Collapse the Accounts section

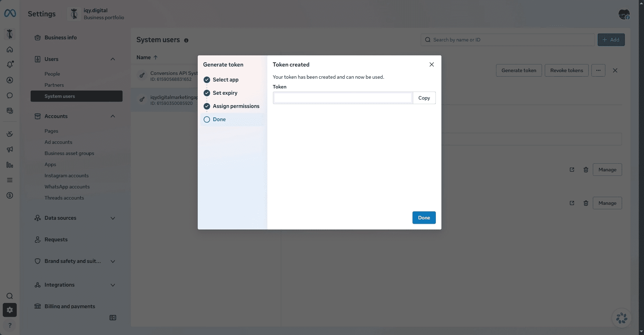pos(113,116)
